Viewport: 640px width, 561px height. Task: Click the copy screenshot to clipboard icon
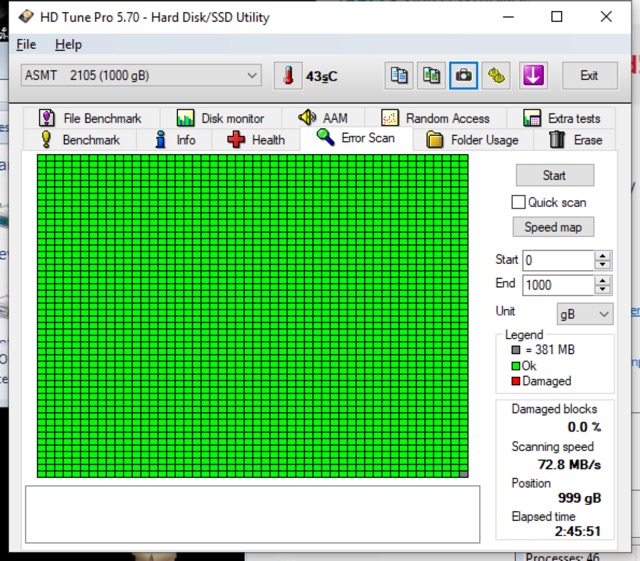click(432, 75)
